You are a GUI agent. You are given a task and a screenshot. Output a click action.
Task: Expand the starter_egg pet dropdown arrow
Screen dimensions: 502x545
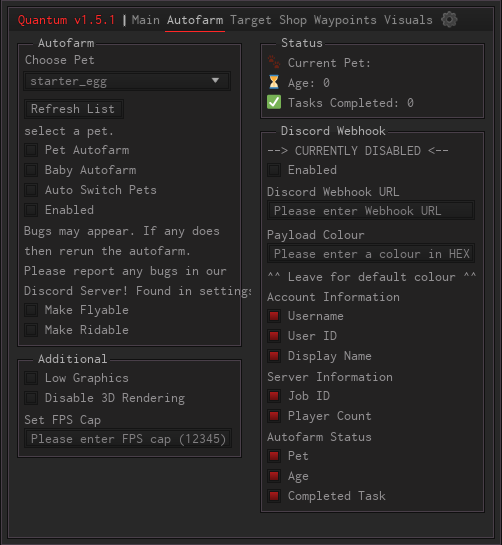(216, 81)
